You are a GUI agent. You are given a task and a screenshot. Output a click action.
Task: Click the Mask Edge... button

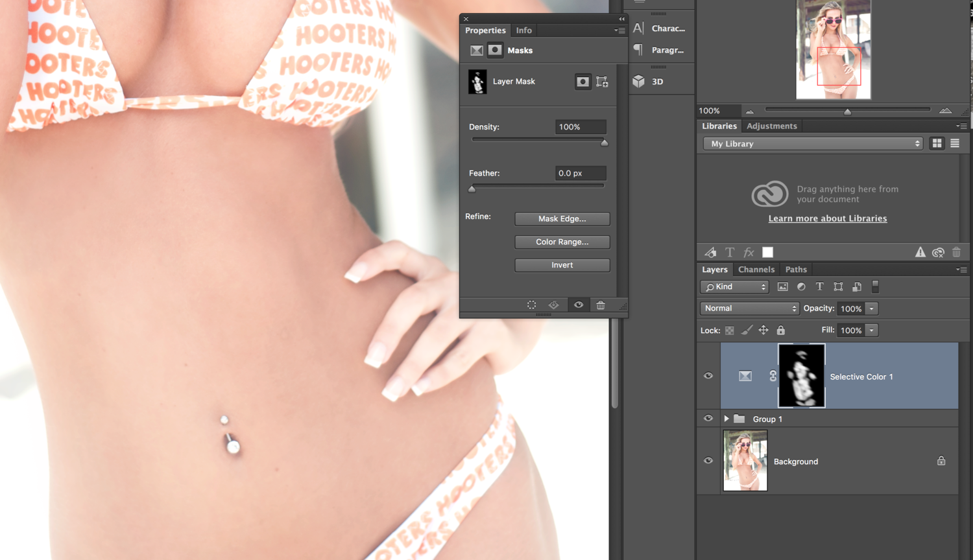[562, 218]
